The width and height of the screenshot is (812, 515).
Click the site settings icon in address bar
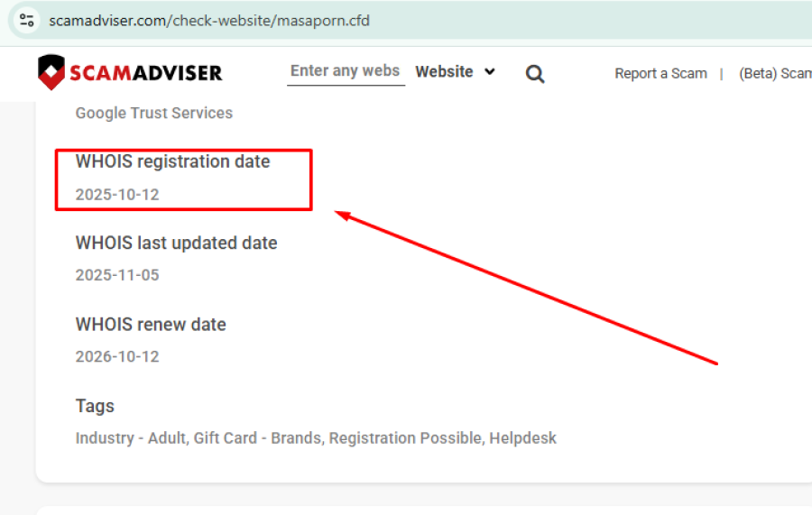point(26,21)
